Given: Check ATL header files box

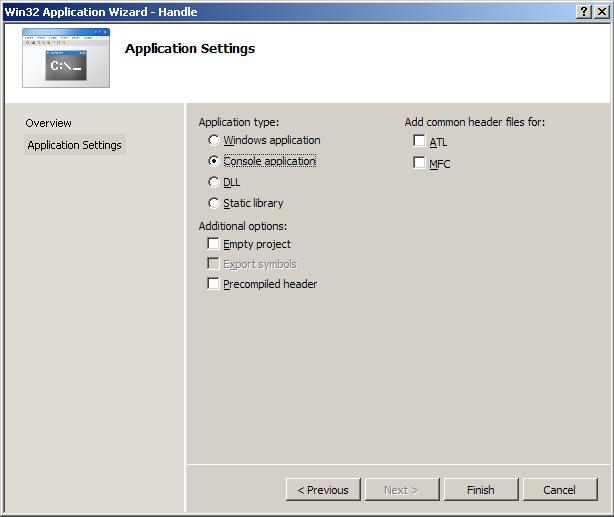Looking at the screenshot, I should click(419, 141).
